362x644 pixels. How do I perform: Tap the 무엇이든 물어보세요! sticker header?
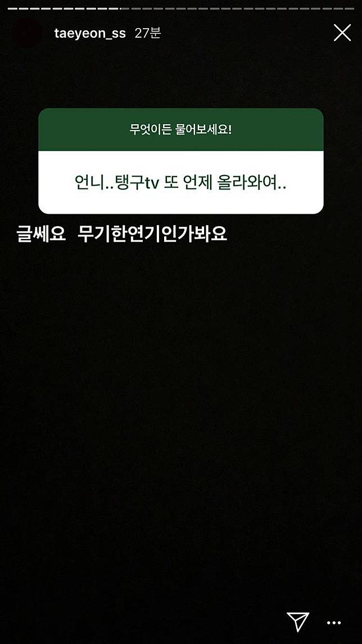180,130
